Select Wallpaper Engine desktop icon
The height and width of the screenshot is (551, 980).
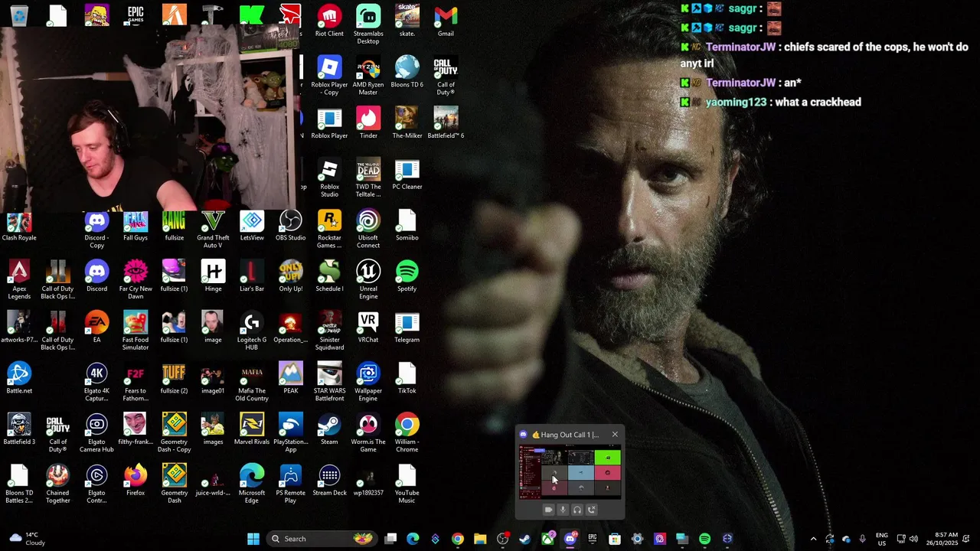[368, 382]
